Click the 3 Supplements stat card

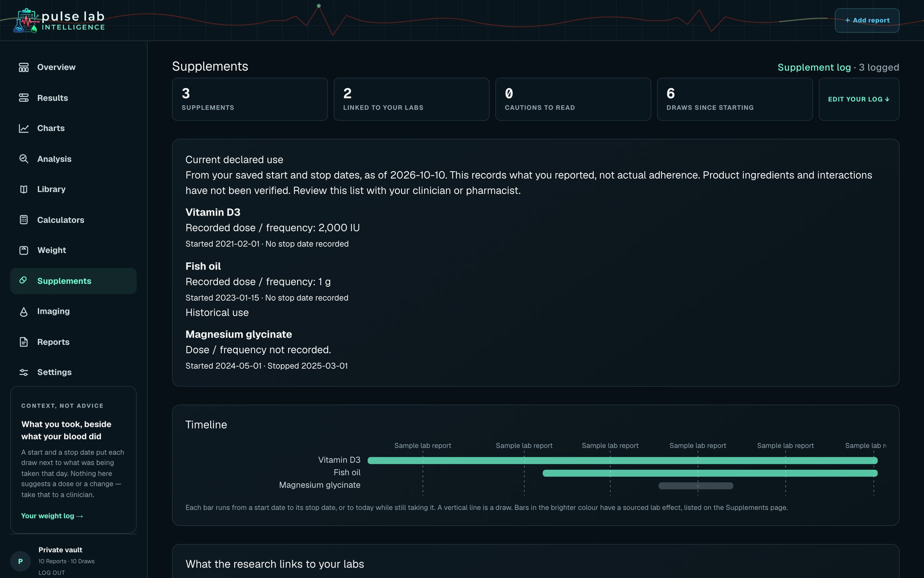coord(250,99)
